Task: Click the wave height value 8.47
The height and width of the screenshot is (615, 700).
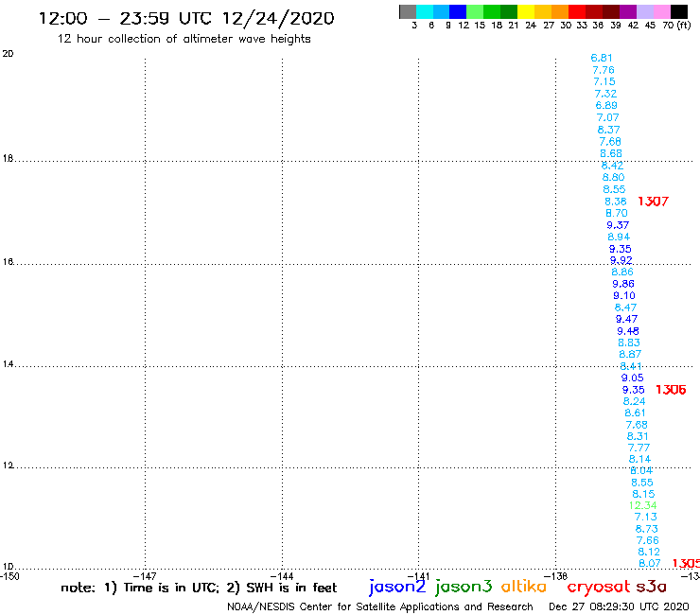Action: (625, 307)
